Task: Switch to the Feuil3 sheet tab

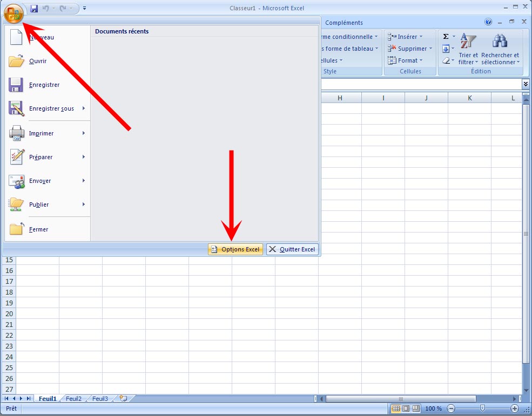Action: coord(100,399)
